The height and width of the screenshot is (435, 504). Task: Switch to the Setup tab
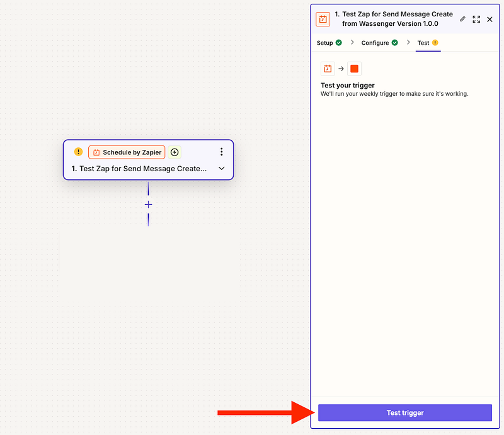pyautogui.click(x=324, y=43)
